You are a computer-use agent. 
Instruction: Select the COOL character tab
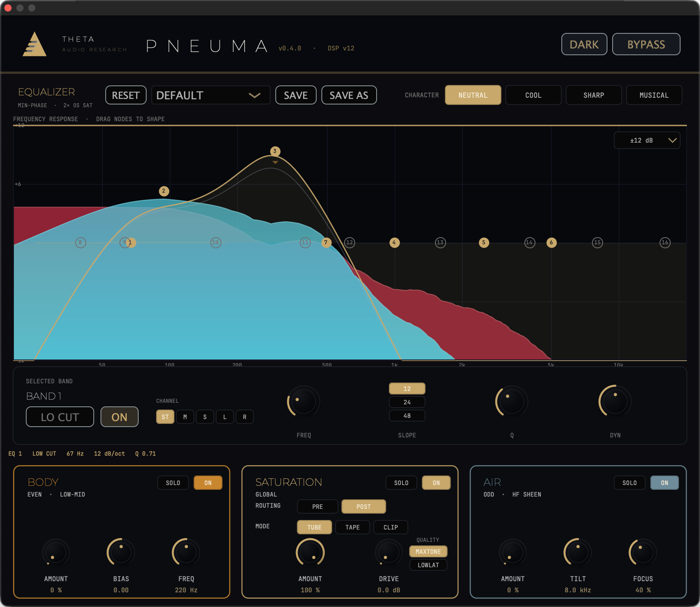pos(533,95)
